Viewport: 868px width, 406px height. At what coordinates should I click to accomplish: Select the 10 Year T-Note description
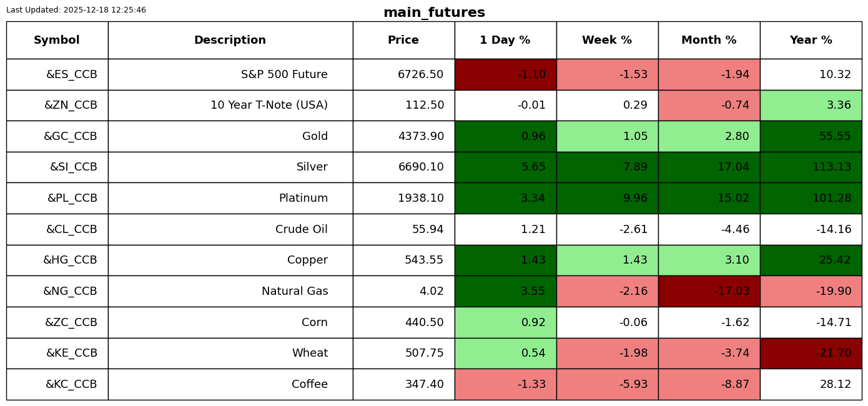pos(269,105)
